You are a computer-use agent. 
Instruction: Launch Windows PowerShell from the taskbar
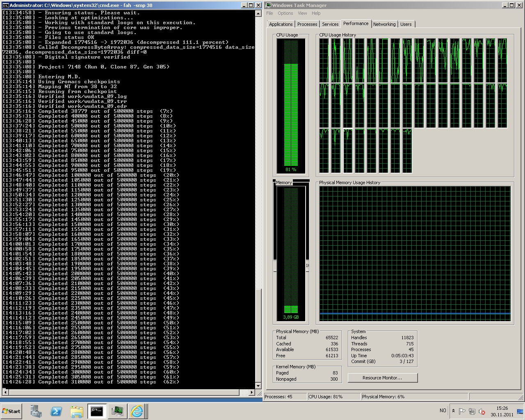coord(56,411)
